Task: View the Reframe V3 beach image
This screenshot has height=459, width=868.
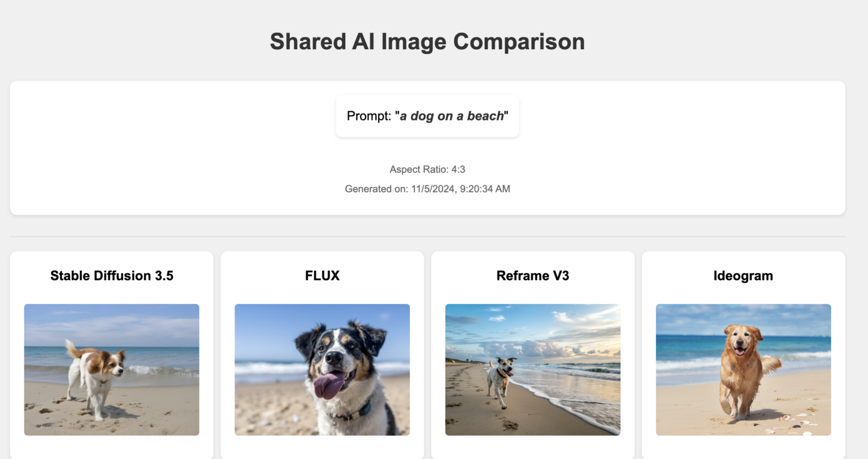Action: pos(532,370)
